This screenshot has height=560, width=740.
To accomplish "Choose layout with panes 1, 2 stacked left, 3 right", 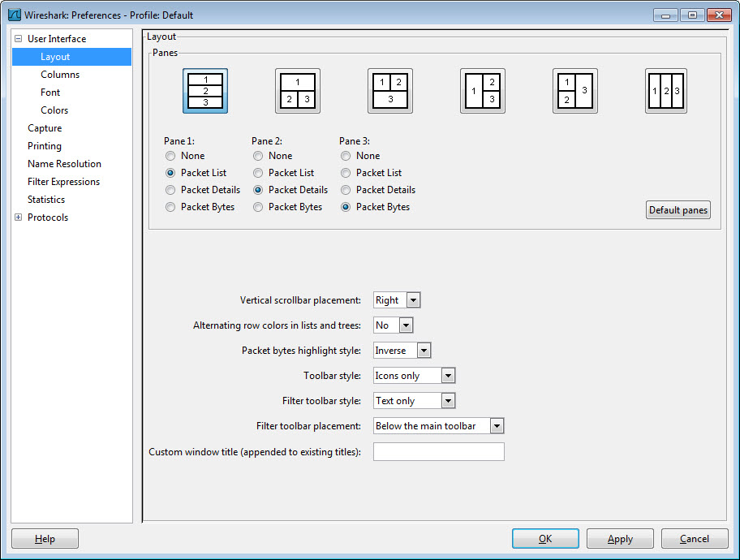I will click(x=575, y=91).
